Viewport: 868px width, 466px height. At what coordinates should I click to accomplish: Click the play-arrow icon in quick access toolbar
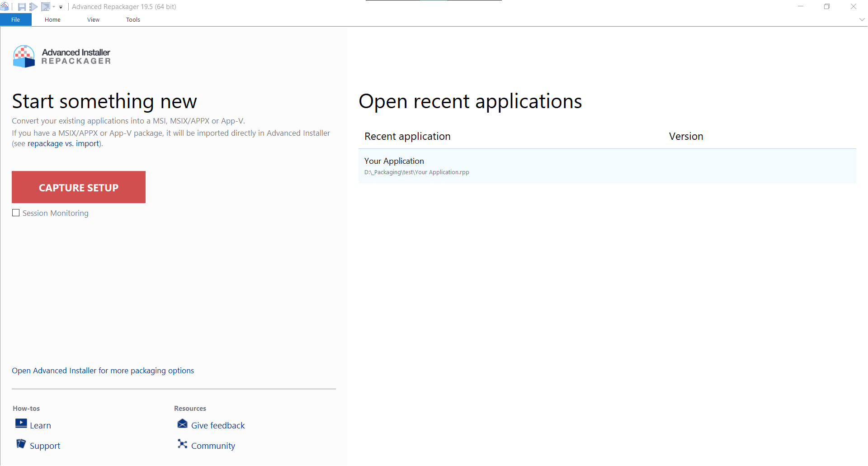[33, 7]
